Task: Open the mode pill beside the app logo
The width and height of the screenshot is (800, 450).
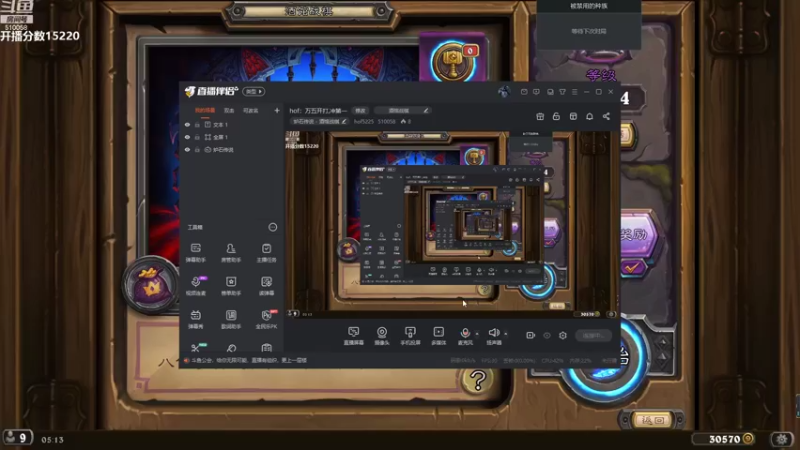Action: (x=254, y=91)
